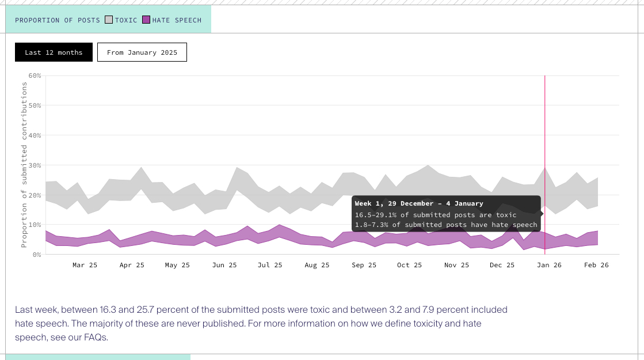This screenshot has height=360, width=644.
Task: Click the "Sep 25" x-axis label
Action: click(364, 265)
